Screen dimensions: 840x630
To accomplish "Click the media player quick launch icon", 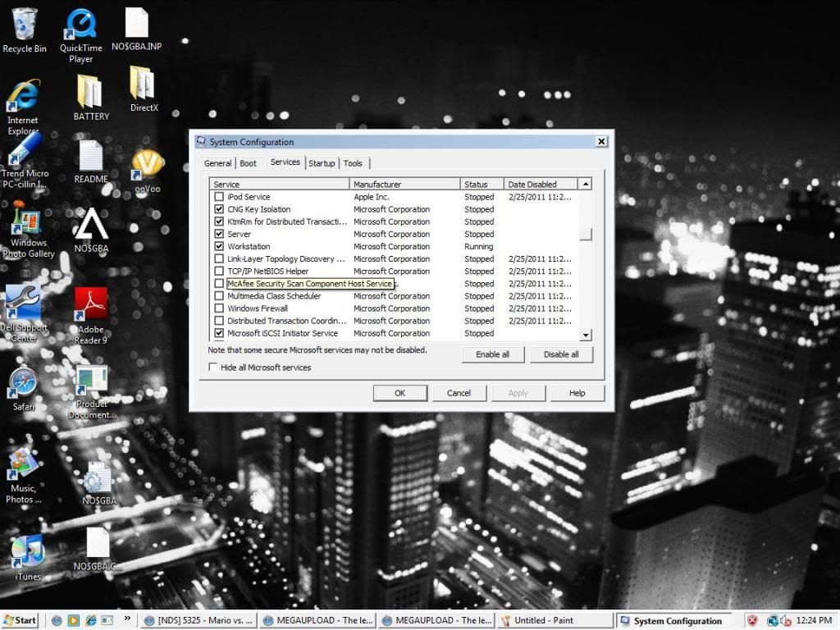I will point(73,620).
